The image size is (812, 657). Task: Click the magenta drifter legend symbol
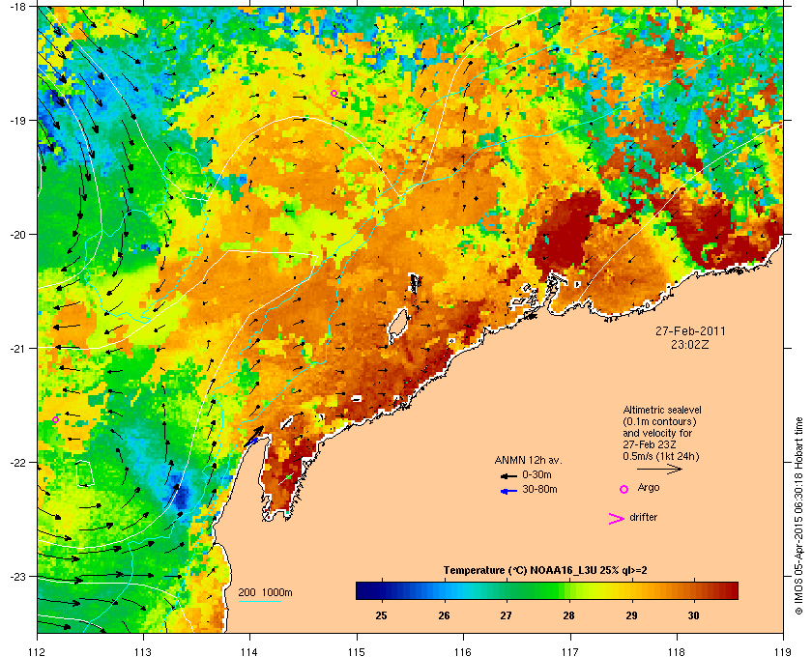click(x=616, y=519)
